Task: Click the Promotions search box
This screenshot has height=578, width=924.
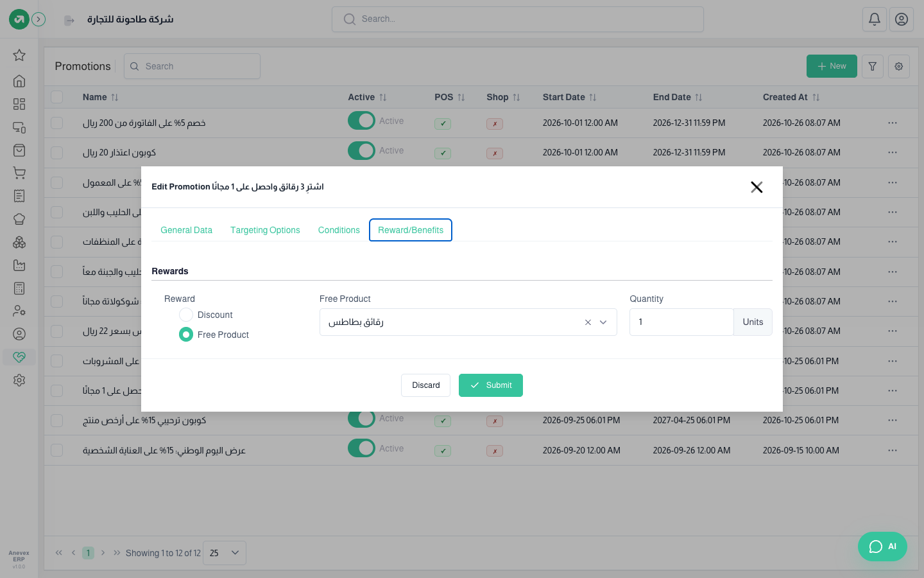Action: [x=192, y=66]
